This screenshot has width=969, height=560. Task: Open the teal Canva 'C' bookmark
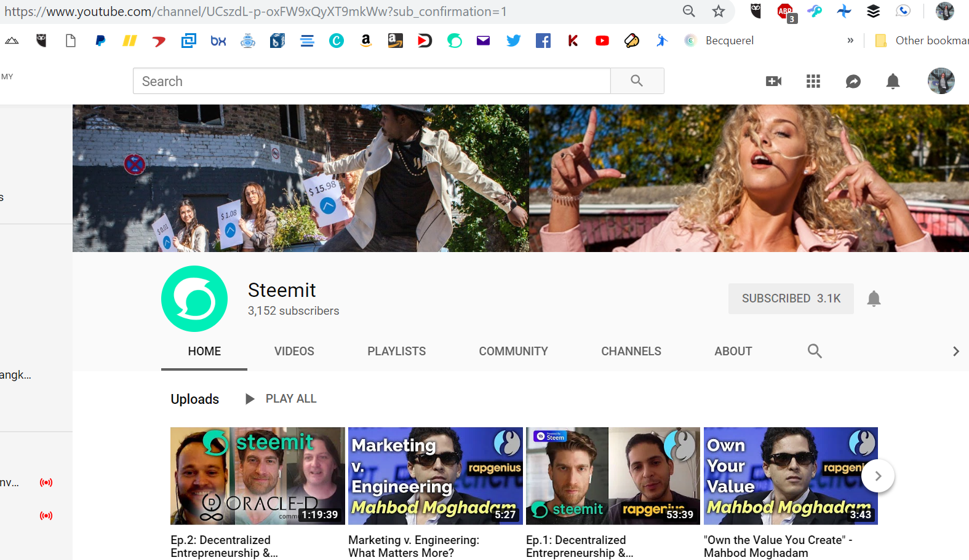[x=337, y=41]
